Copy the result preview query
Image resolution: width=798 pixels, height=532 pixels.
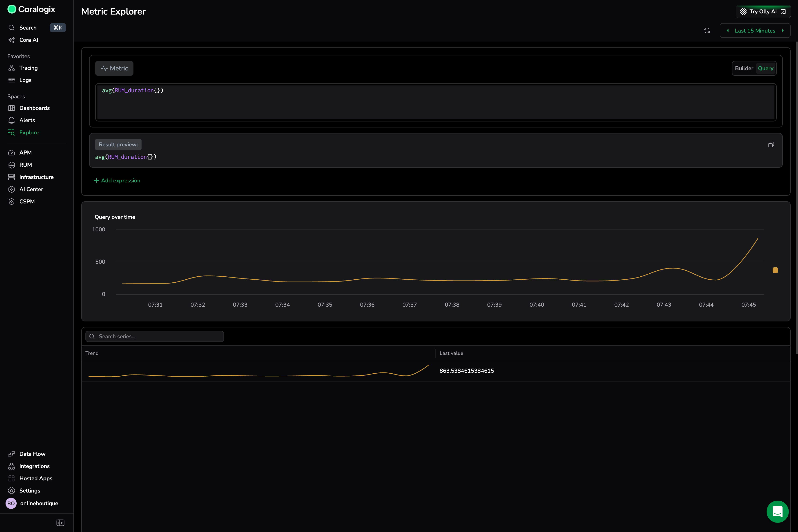(771, 145)
